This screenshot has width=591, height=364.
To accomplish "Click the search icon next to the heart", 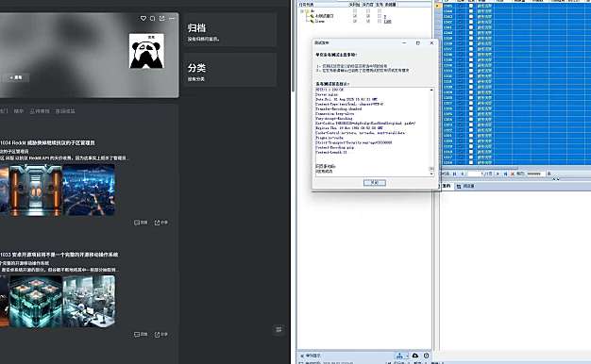I will tap(153, 19).
